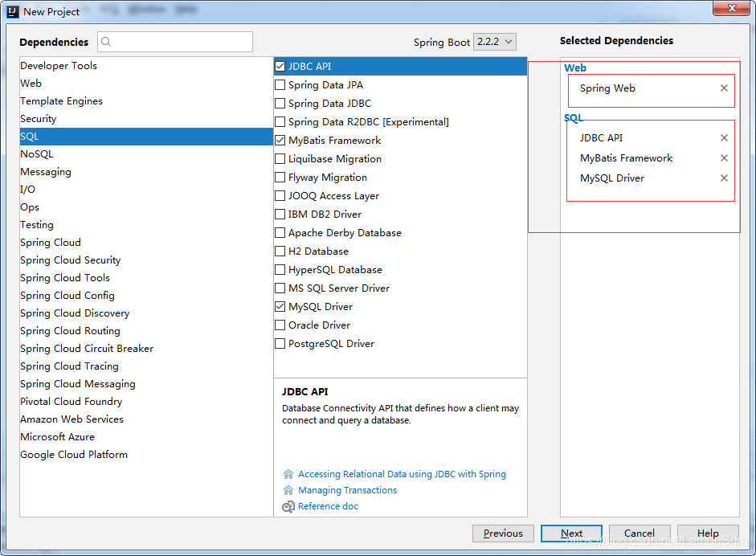
Task: Enable Liquibase Migration checkbox
Action: point(280,158)
